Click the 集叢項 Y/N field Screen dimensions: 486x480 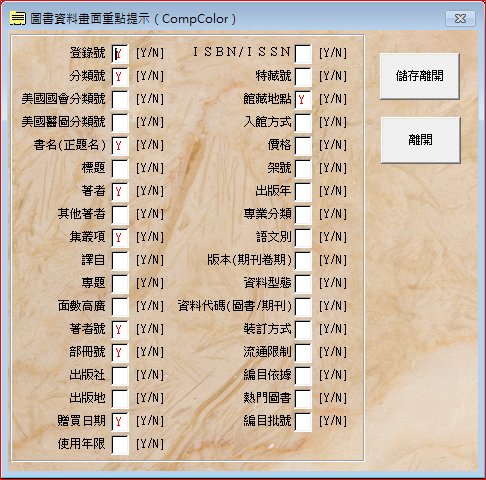[x=120, y=238]
